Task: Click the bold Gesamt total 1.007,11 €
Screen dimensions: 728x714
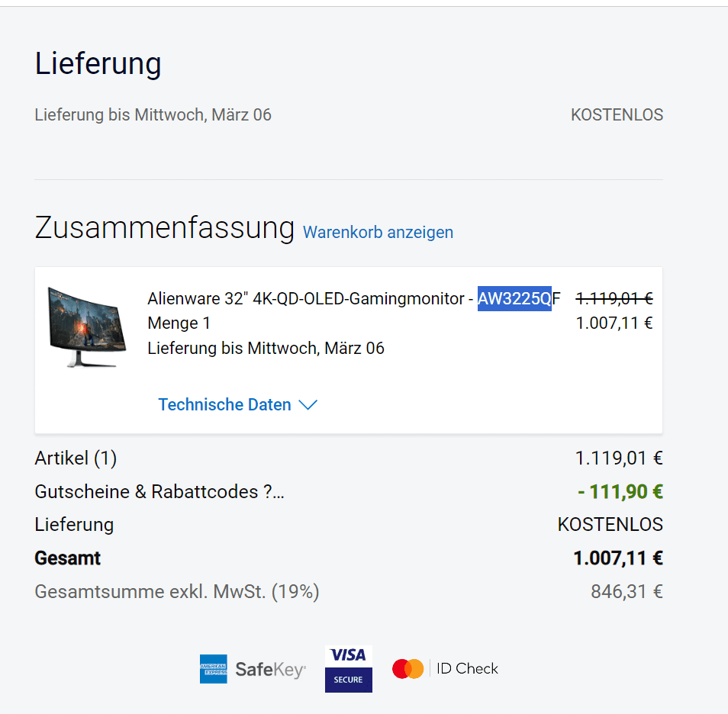Action: click(x=618, y=558)
